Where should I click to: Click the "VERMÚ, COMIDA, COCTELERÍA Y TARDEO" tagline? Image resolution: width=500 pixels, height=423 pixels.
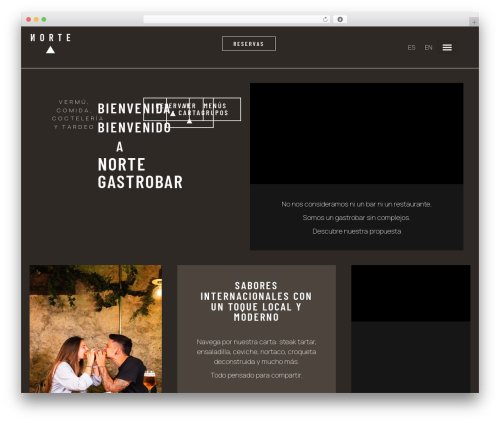coord(77,114)
